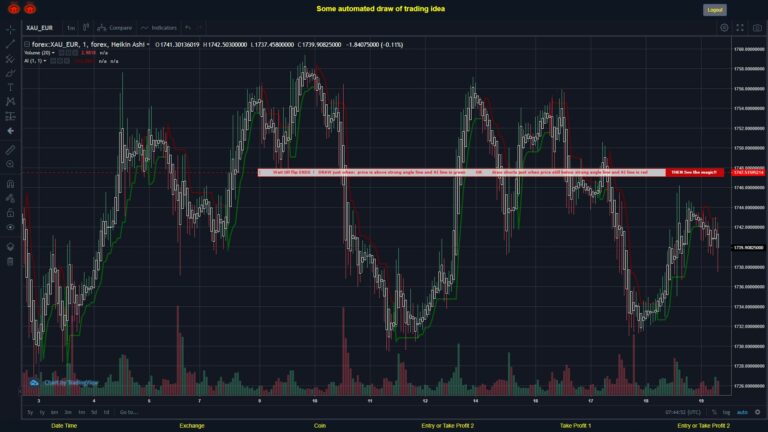Select the 3m time range

(x=68, y=412)
